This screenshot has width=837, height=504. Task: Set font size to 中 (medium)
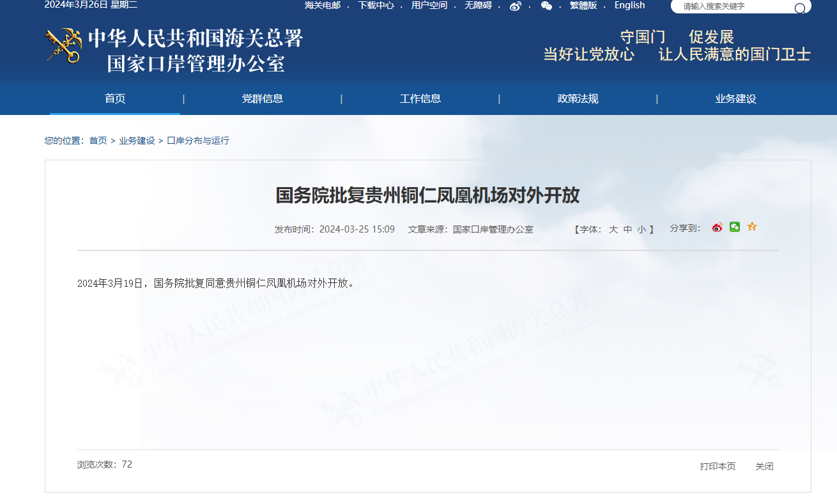click(x=627, y=229)
